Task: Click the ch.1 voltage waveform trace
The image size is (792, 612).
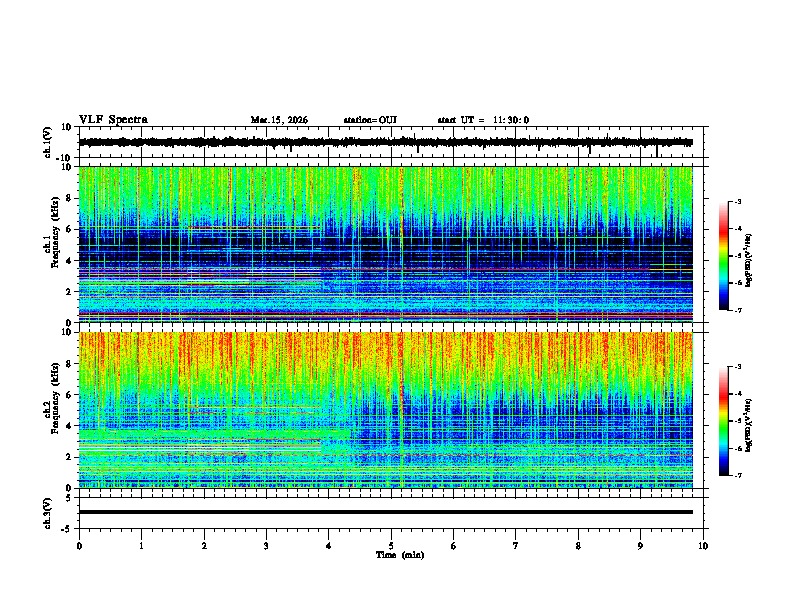Action: [385, 142]
